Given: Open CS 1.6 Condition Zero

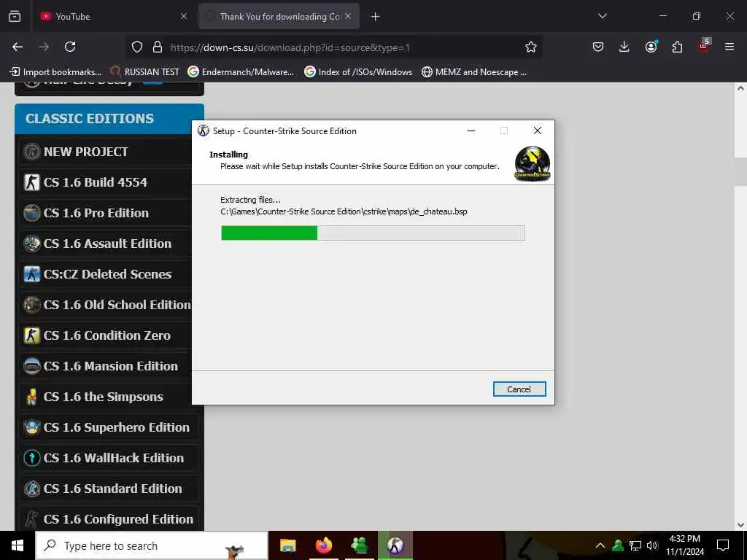Looking at the screenshot, I should pyautogui.click(x=105, y=335).
